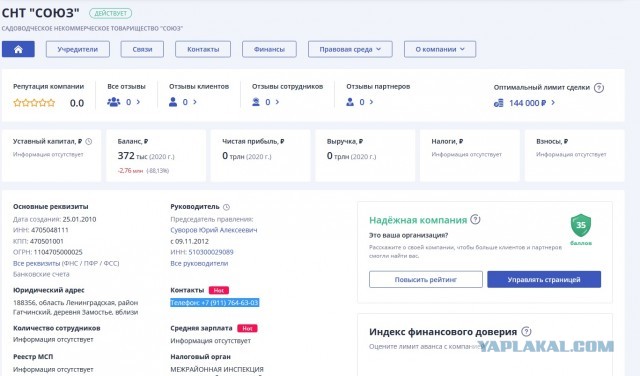Click the coins icon near 144 000 ₽
Screen dimensions: 640x376
click(x=498, y=103)
